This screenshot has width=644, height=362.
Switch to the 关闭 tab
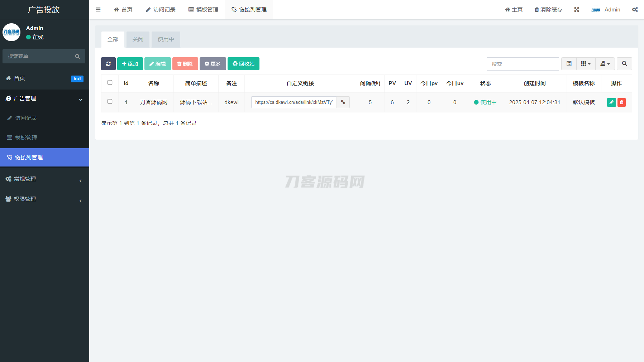tap(138, 39)
